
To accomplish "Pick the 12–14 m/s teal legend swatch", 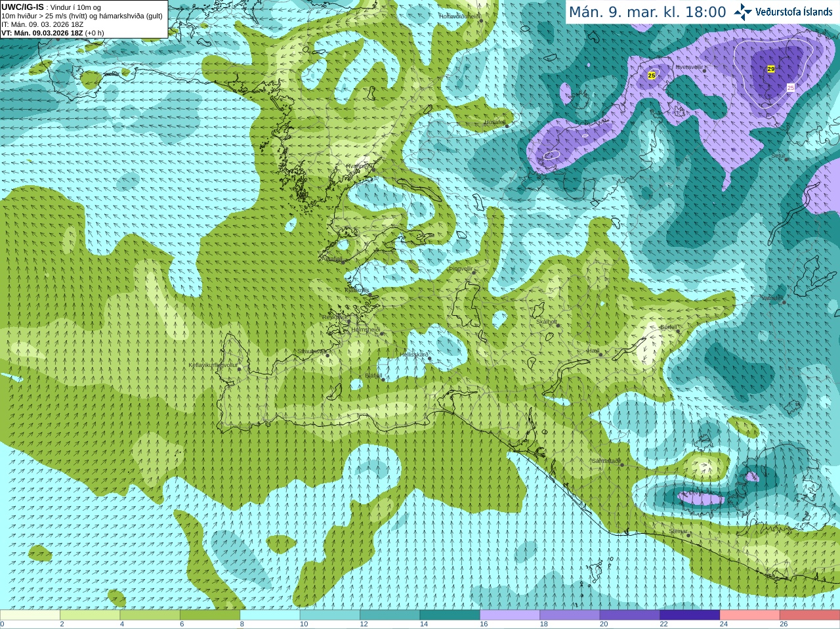I will tap(390, 615).
